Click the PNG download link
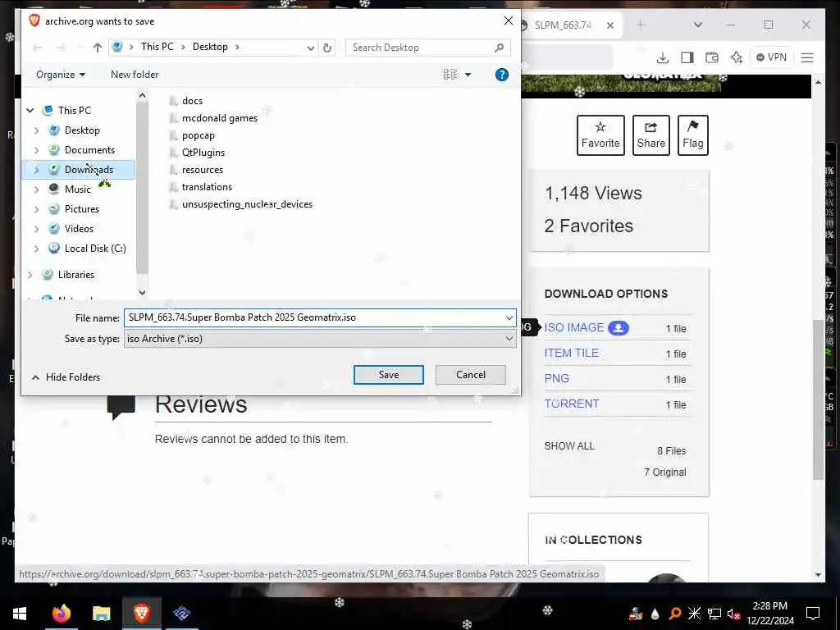Image resolution: width=840 pixels, height=630 pixels. [557, 378]
